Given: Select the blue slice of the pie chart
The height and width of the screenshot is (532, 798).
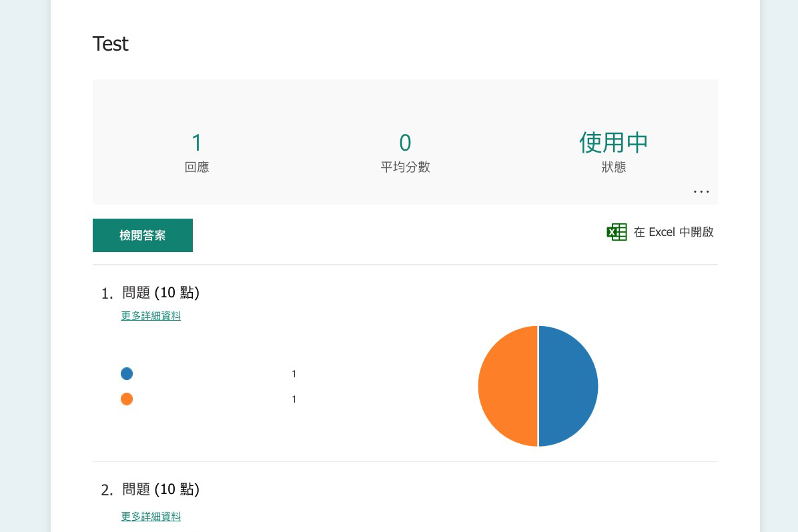Looking at the screenshot, I should click(567, 386).
